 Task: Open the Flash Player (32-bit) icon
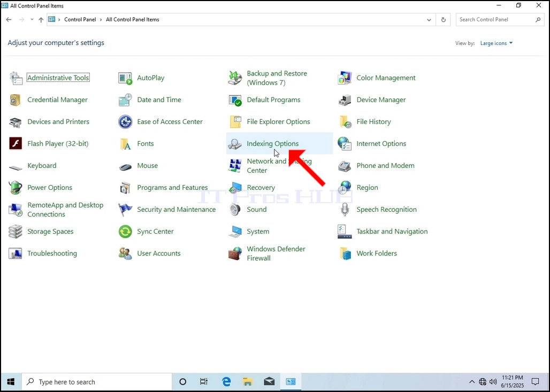16,143
